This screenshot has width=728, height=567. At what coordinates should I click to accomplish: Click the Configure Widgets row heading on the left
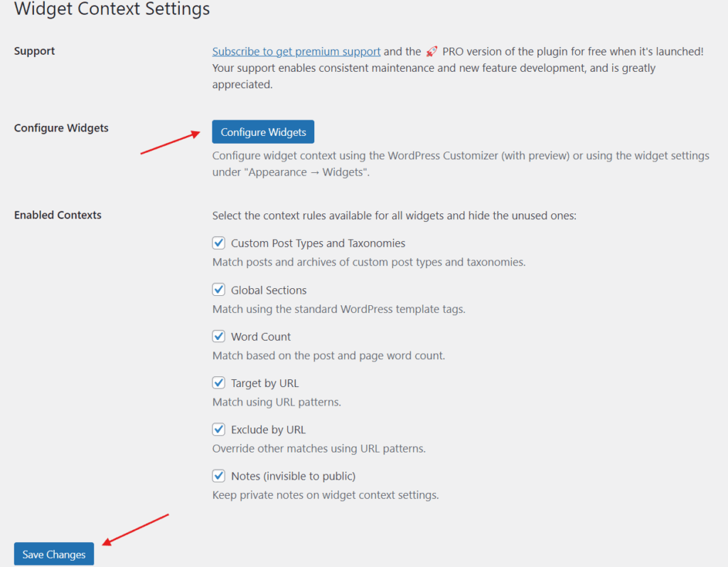coord(61,128)
